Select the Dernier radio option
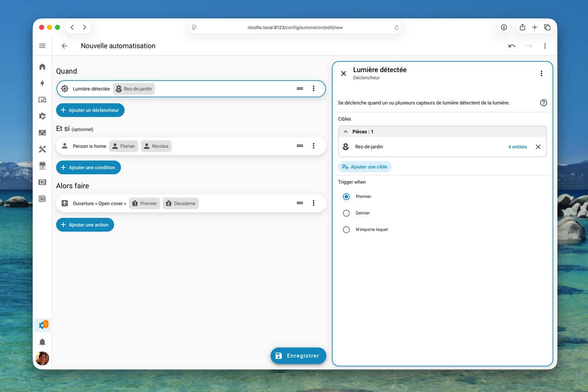 click(x=346, y=213)
